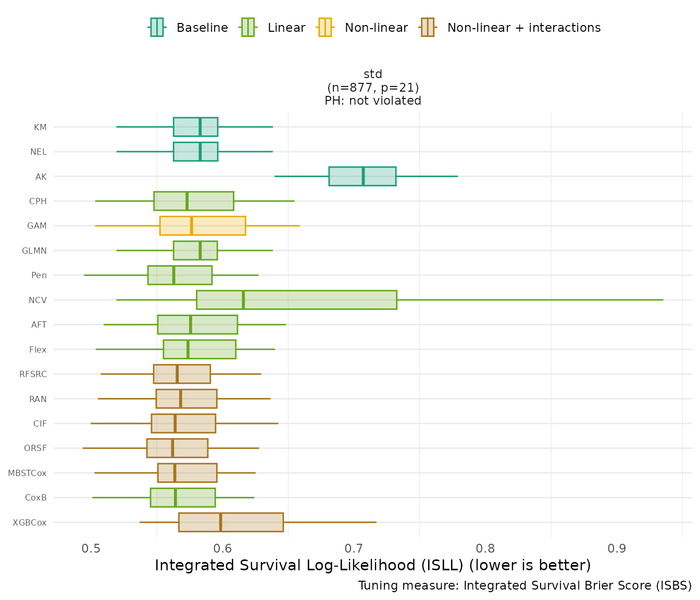The height and width of the screenshot is (600, 700).
Task: Click the RFSRC boxplot box
Action: coord(182,374)
